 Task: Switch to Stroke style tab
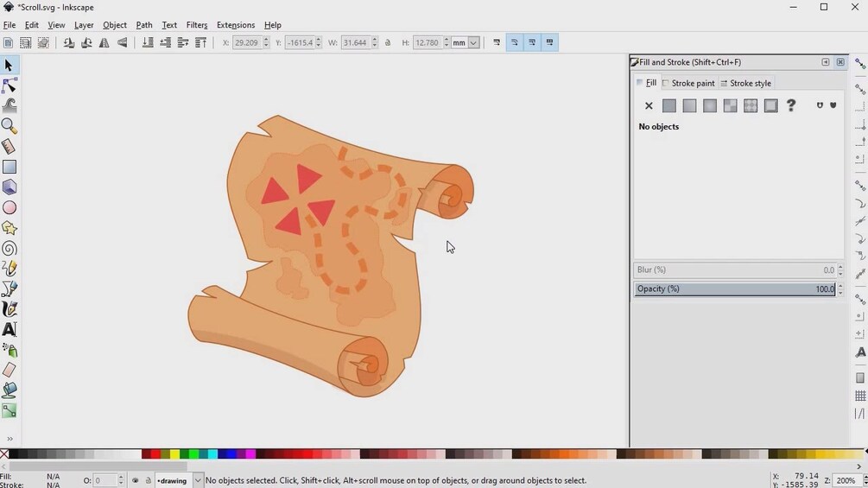click(745, 83)
